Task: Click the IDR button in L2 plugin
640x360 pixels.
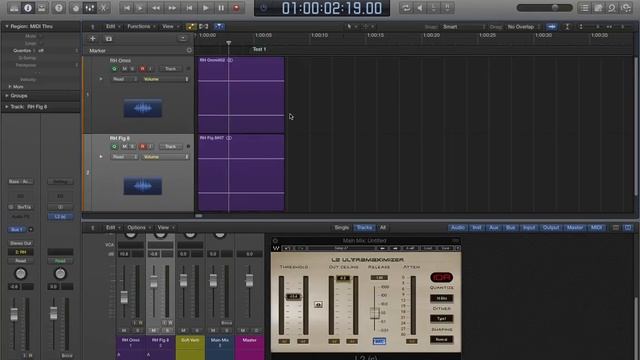Action: tap(441, 278)
